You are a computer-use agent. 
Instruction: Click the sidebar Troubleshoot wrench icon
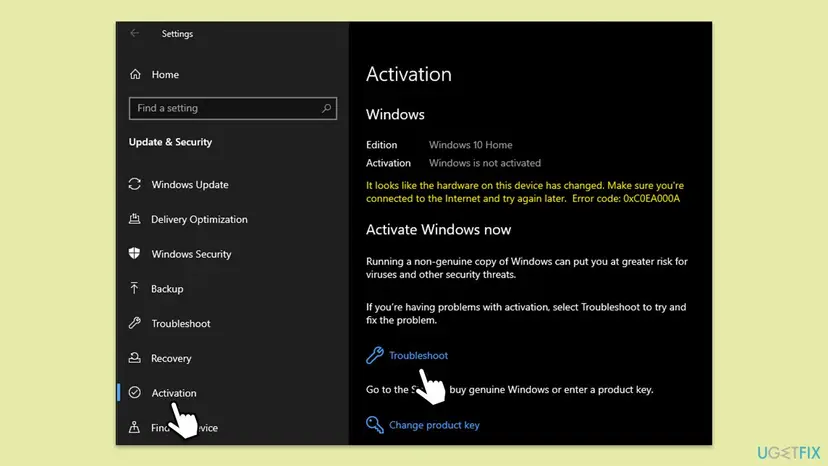click(x=135, y=323)
